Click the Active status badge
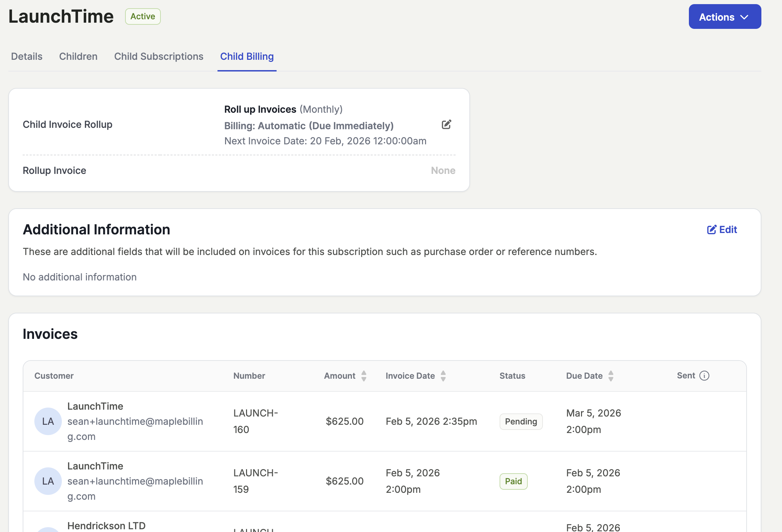Screen dimensions: 782x532 coord(143,16)
